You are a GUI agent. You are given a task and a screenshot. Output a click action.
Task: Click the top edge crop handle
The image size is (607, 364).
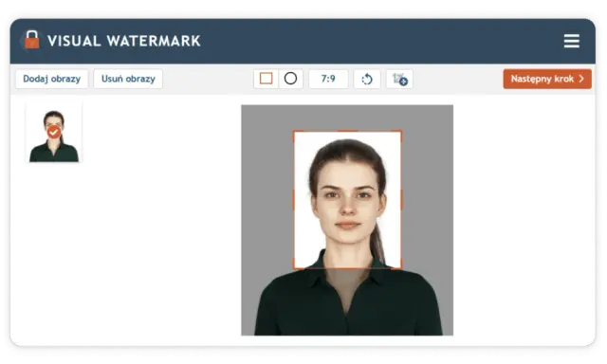click(347, 132)
